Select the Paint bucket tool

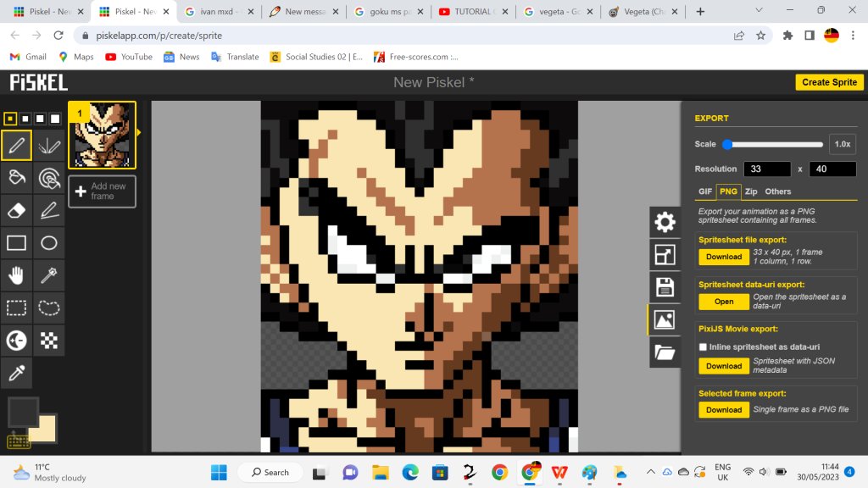(17, 178)
